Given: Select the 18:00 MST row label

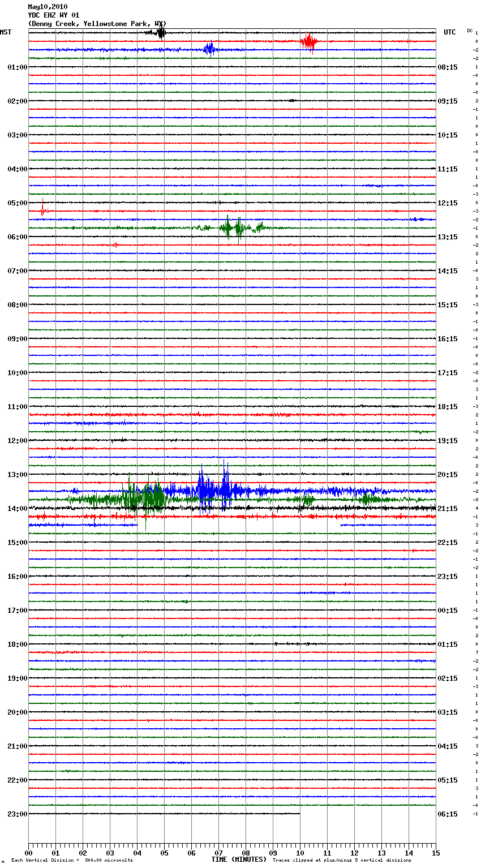Looking at the screenshot, I should tap(18, 644).
